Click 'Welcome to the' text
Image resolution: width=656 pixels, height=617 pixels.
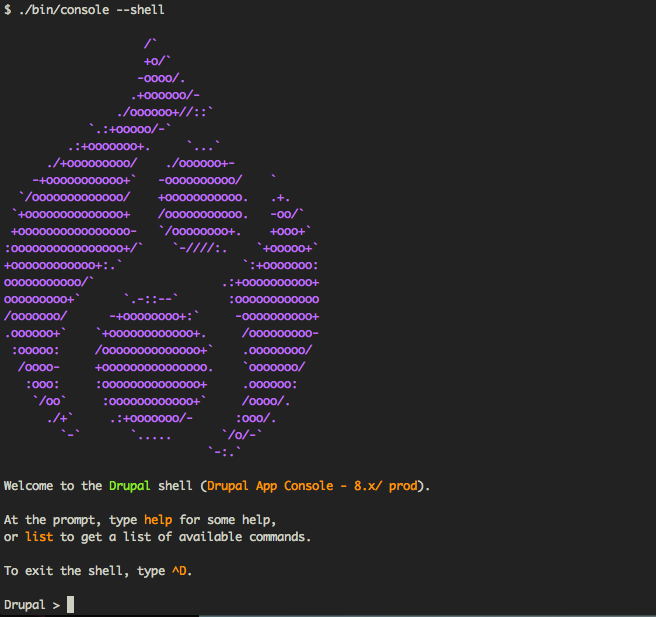point(53,486)
